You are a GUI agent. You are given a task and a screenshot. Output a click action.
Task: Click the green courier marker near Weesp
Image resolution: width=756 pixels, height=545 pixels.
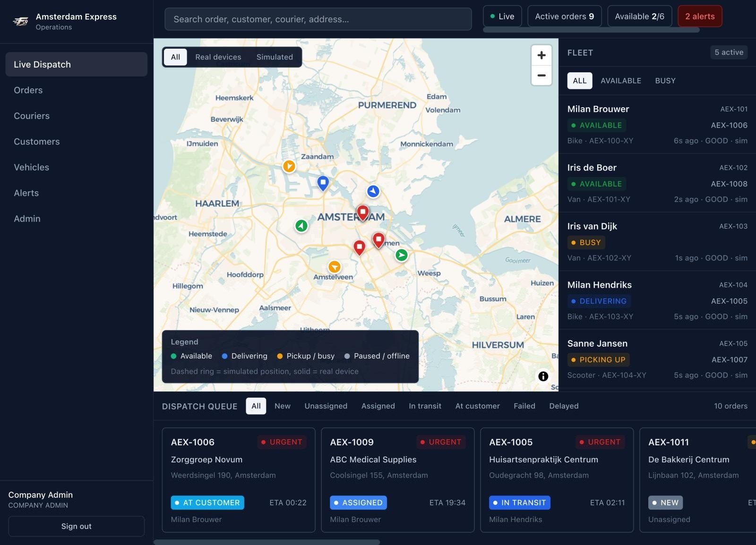pos(402,255)
